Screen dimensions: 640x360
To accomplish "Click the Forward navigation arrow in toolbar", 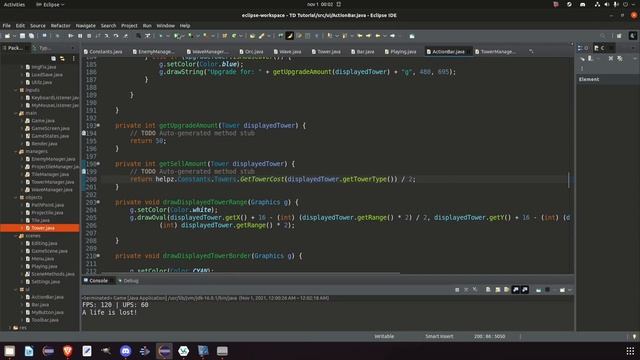I will tap(392, 36).
